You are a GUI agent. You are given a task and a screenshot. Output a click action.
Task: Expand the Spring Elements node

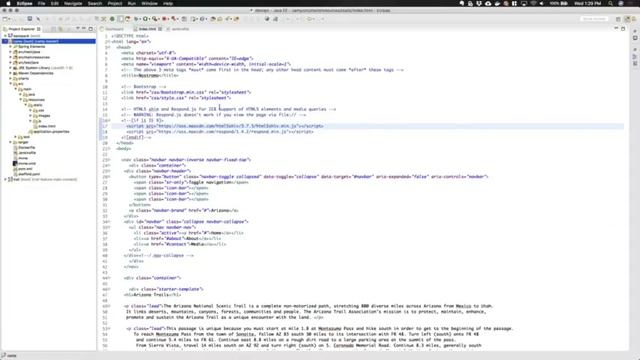11,47
